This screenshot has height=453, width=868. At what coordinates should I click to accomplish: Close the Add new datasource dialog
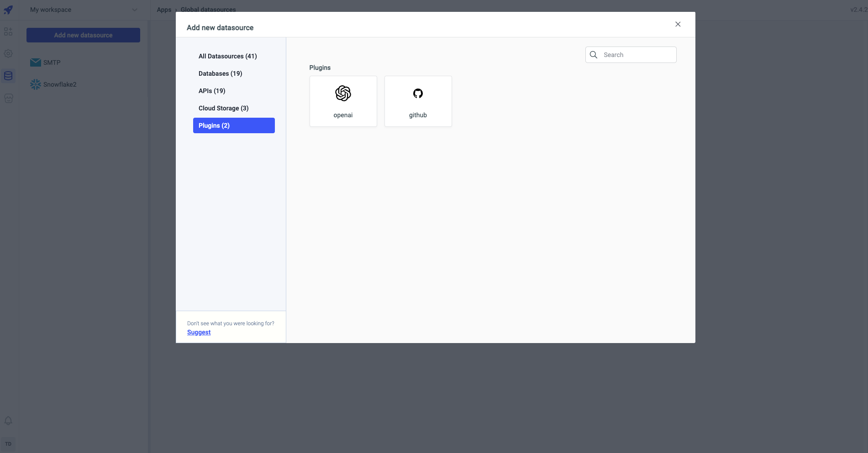click(678, 24)
